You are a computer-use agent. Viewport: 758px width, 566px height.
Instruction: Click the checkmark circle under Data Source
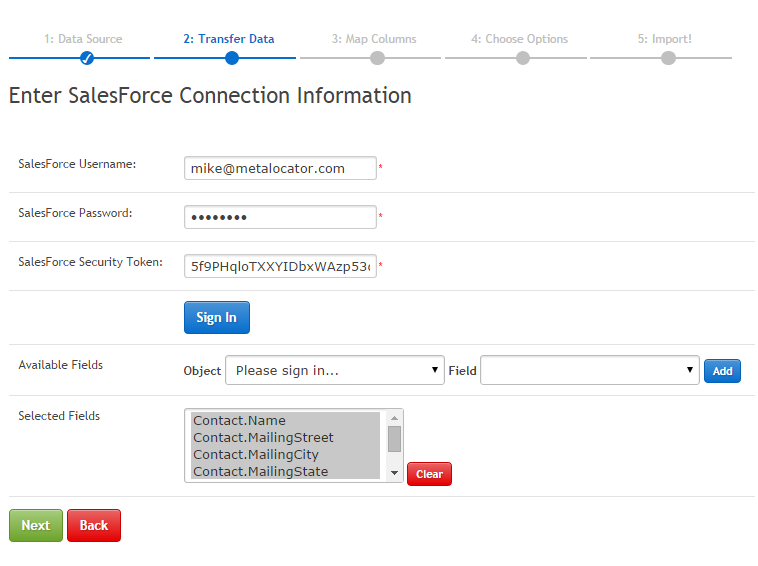click(87, 58)
